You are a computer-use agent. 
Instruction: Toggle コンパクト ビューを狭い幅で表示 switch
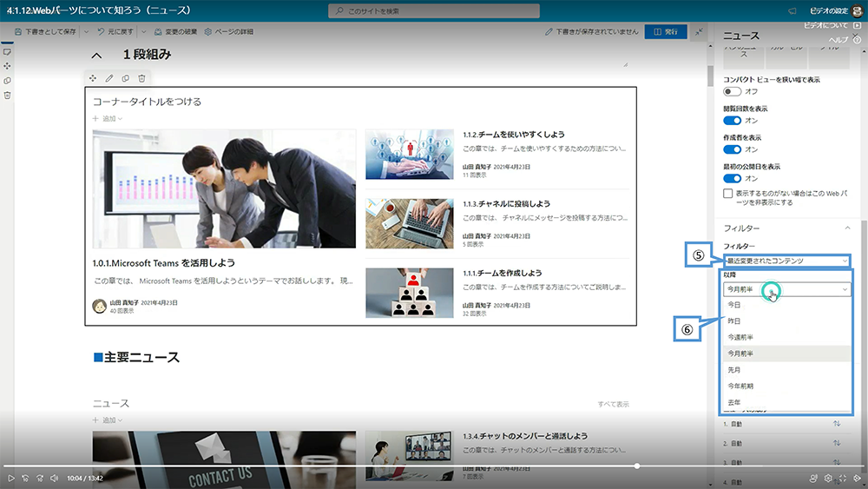click(732, 91)
